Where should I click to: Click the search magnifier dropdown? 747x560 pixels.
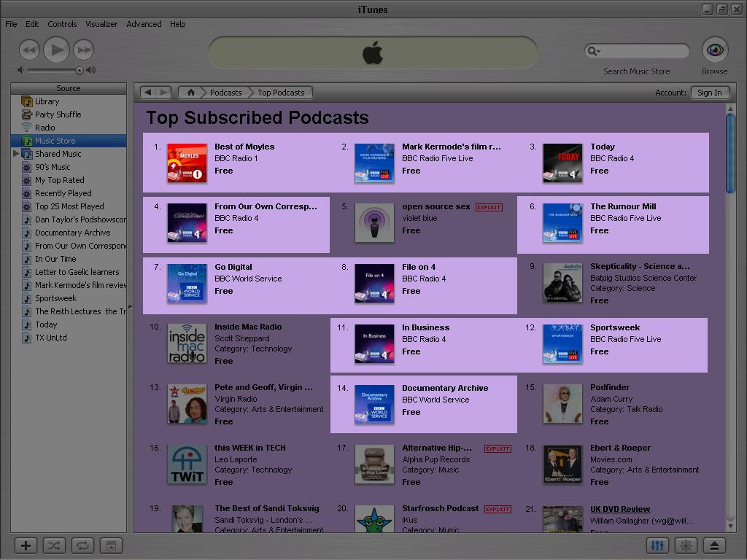tap(594, 50)
